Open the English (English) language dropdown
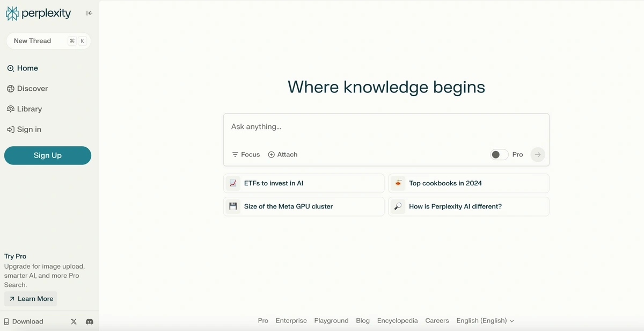 tap(485, 321)
